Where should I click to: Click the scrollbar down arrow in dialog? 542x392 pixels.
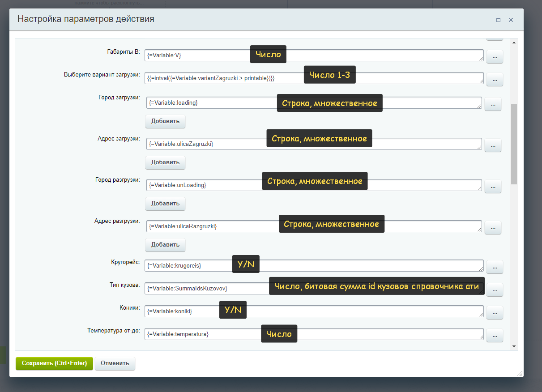[x=514, y=346]
